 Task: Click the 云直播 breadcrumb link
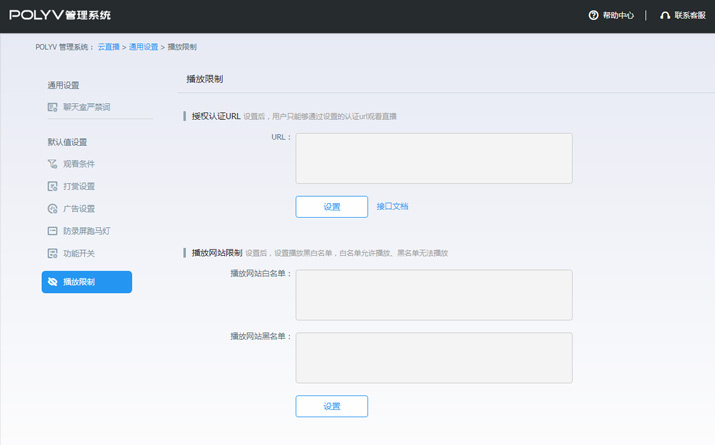pos(108,47)
